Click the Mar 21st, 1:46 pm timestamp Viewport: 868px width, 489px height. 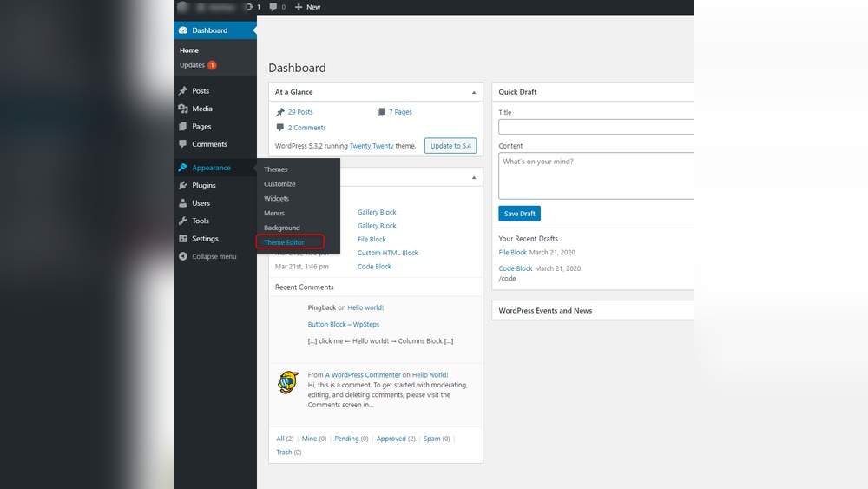[x=302, y=267]
